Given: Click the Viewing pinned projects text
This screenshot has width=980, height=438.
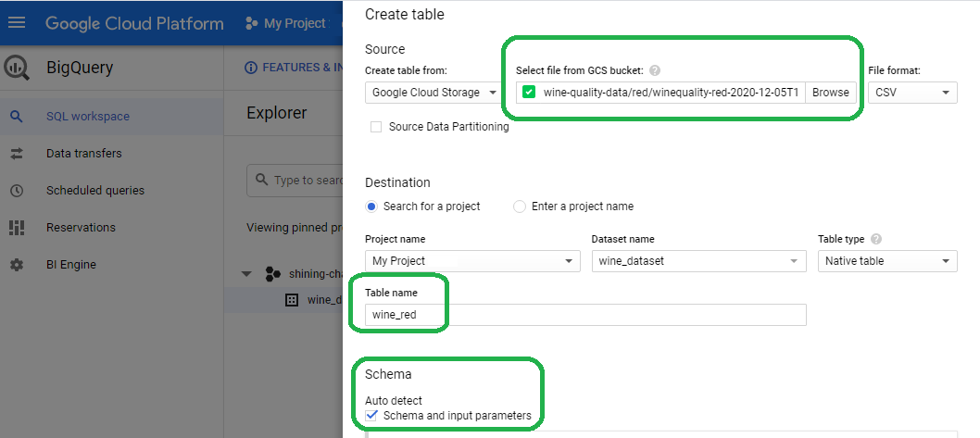Looking at the screenshot, I should [295, 228].
